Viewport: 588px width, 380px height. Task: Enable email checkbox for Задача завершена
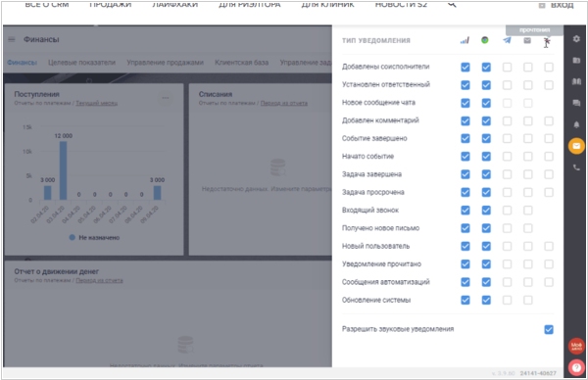(x=527, y=174)
